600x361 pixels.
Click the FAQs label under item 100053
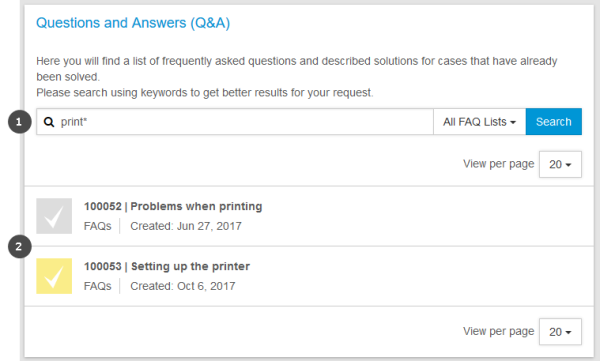pos(98,286)
